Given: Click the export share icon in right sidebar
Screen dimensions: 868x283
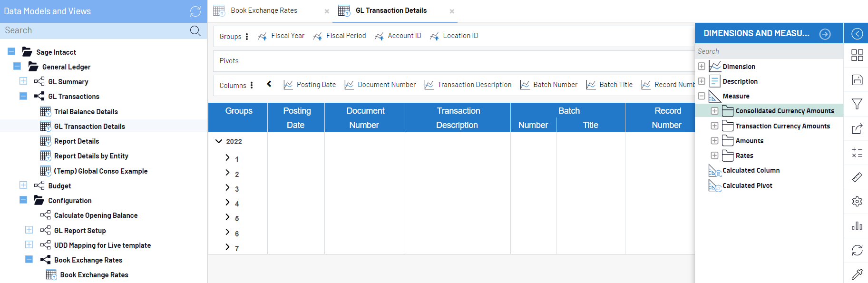Looking at the screenshot, I should coord(857,129).
